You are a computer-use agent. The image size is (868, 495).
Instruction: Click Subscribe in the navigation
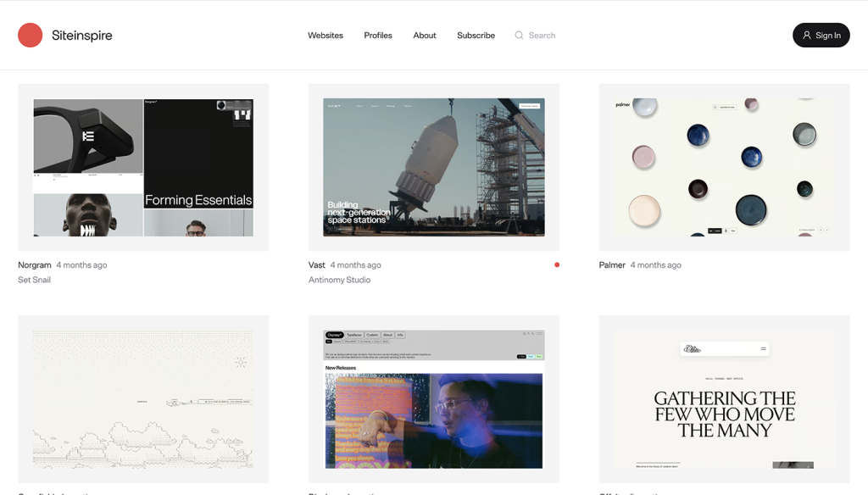click(x=476, y=36)
